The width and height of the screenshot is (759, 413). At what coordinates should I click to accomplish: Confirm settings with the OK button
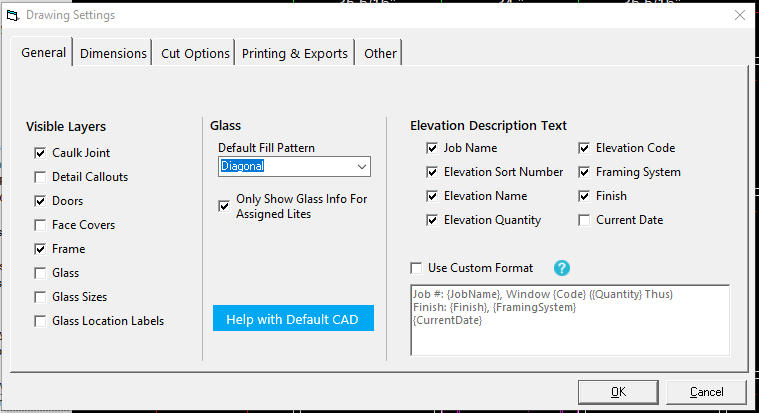click(618, 392)
